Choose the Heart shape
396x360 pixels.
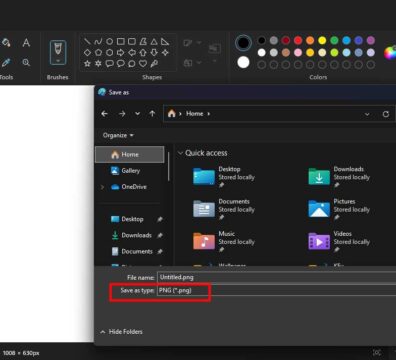143,63
